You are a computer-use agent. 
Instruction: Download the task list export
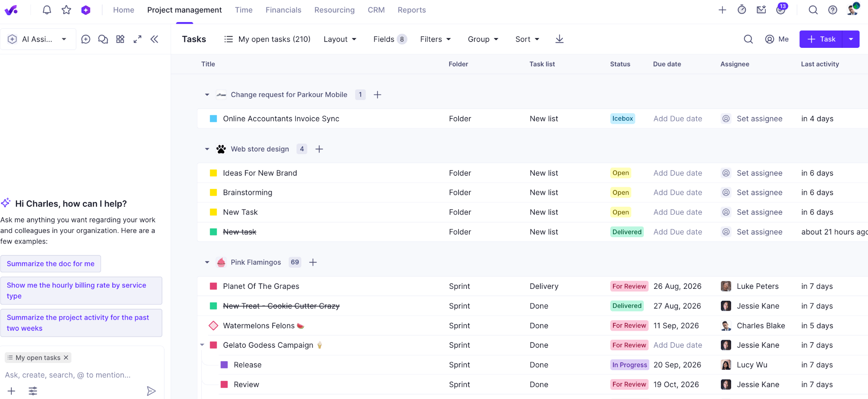pos(559,39)
